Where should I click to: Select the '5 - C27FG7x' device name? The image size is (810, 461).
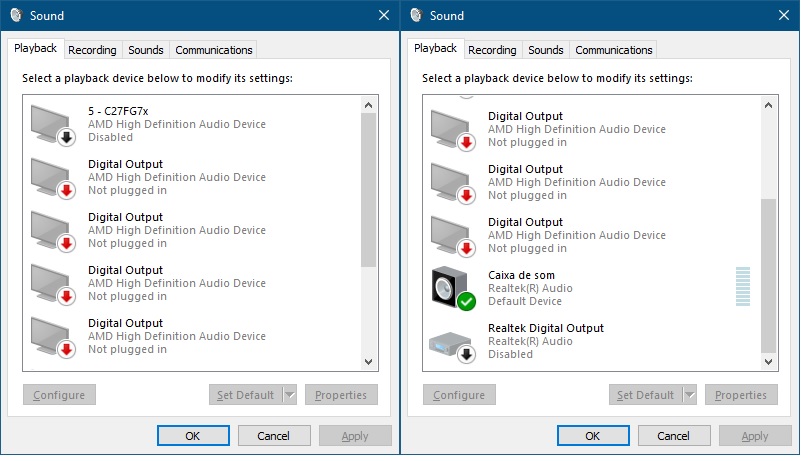tap(118, 111)
